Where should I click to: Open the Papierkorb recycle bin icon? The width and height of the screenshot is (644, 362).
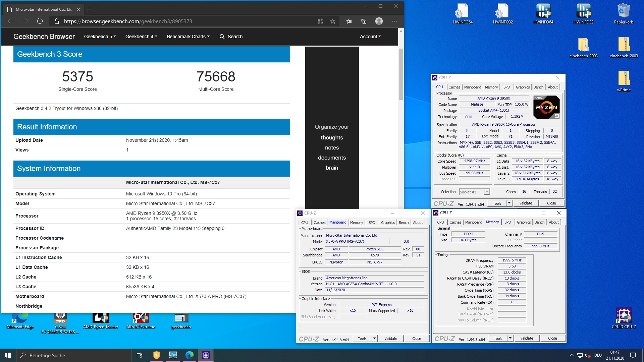tap(624, 14)
